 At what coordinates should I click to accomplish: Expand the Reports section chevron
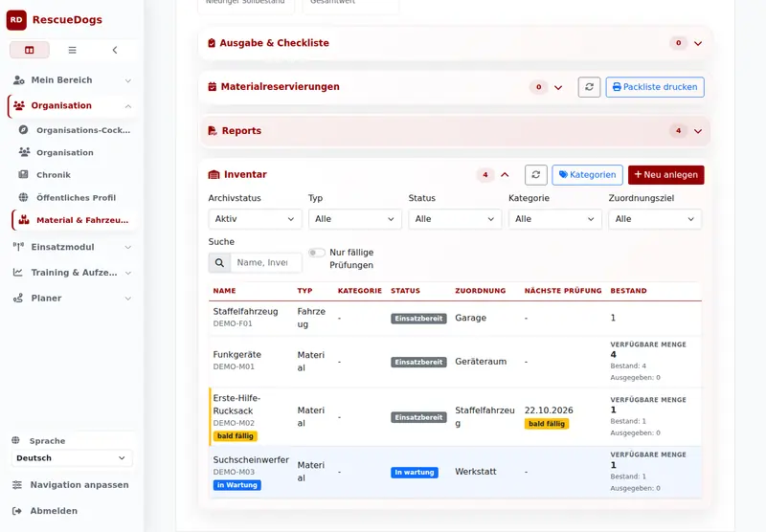(x=698, y=131)
